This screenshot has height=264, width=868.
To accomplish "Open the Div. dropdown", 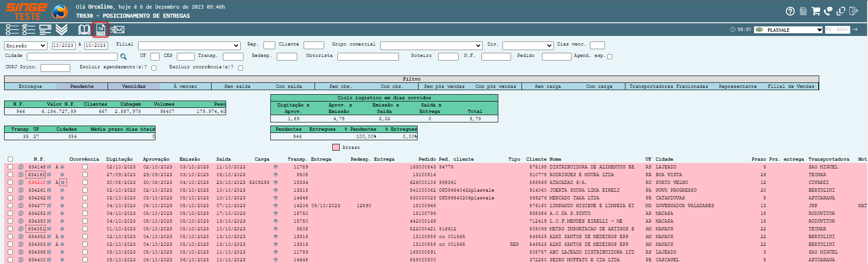I will (x=528, y=46).
